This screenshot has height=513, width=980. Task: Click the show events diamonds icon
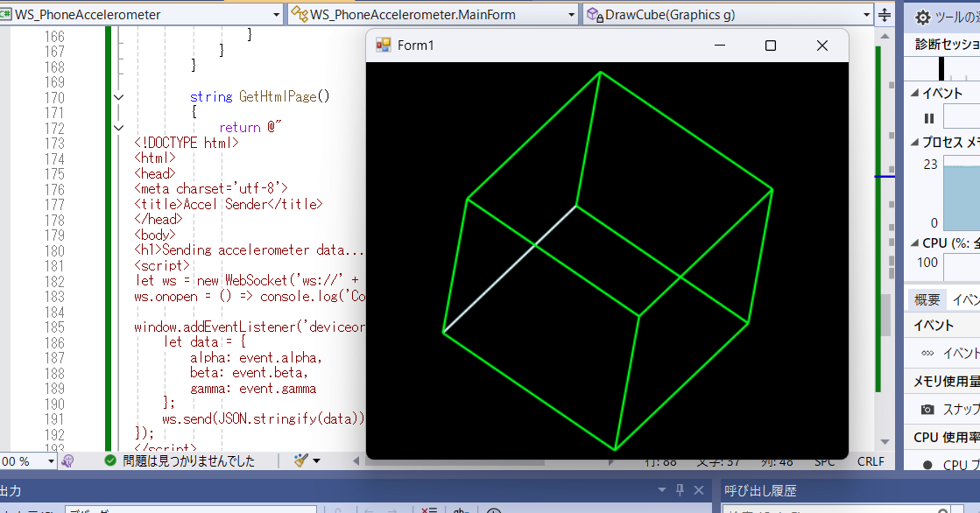[927, 354]
